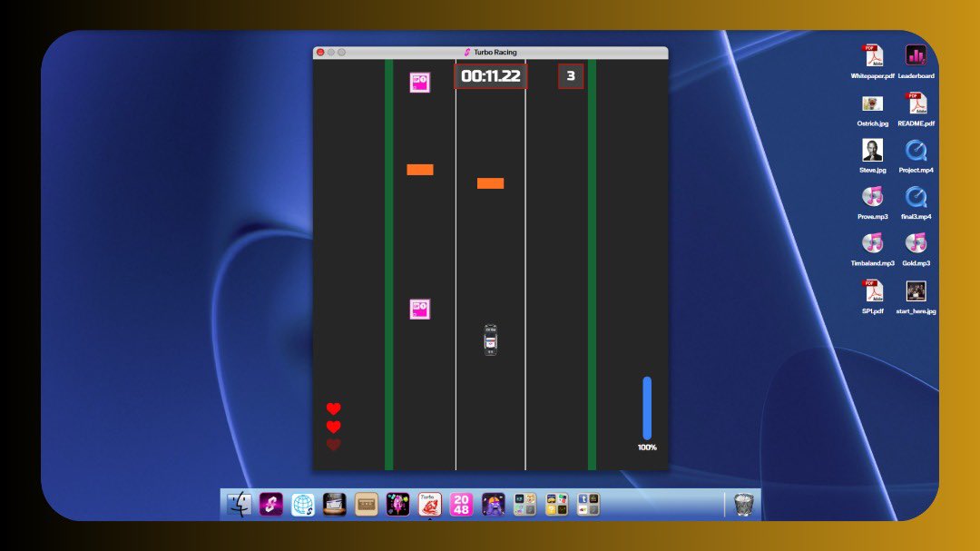The height and width of the screenshot is (551, 980).
Task: Click the dimmed lost heart life
Action: point(334,445)
